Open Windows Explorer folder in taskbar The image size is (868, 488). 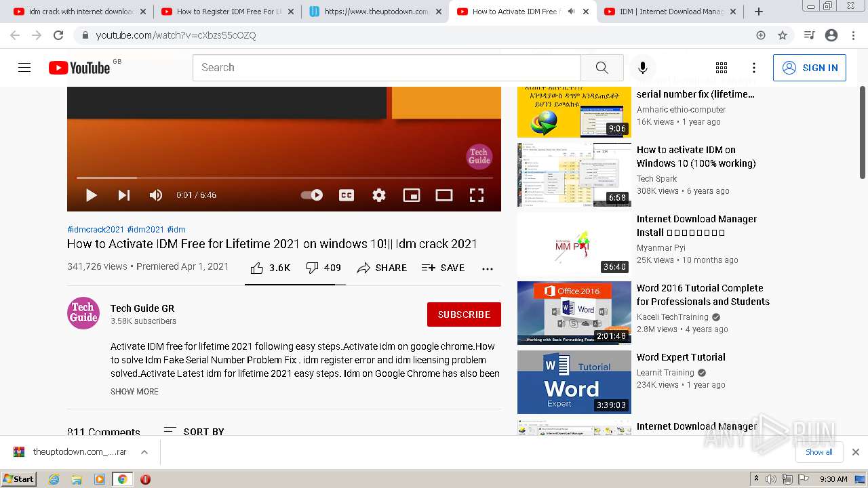coord(77,479)
